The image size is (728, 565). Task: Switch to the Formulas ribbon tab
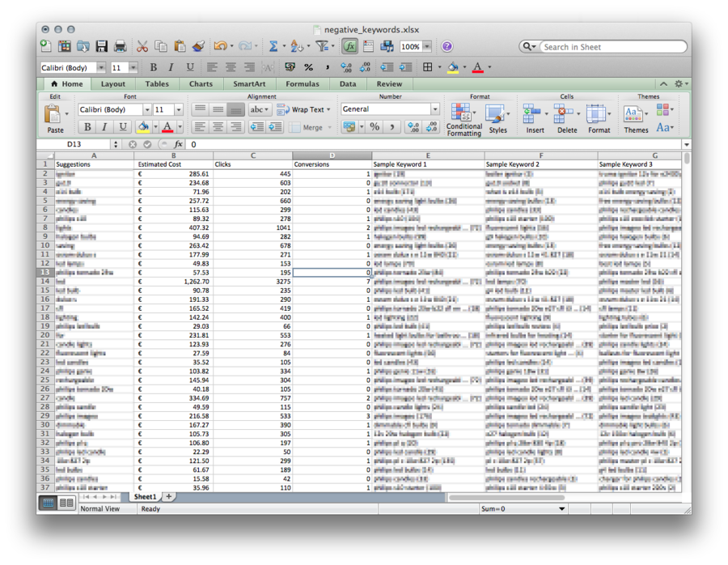point(302,83)
